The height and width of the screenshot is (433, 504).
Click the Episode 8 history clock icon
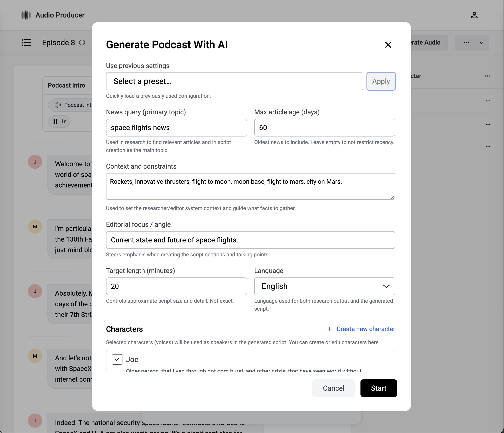click(x=82, y=43)
